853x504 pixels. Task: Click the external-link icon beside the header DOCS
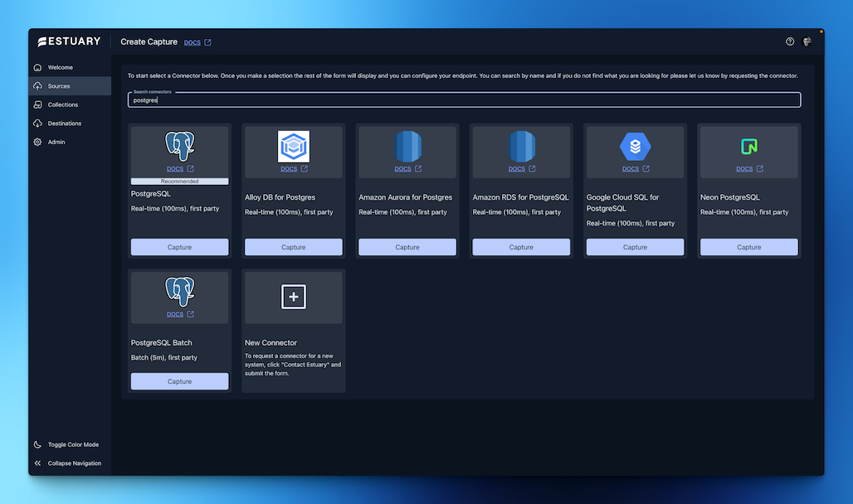[207, 42]
